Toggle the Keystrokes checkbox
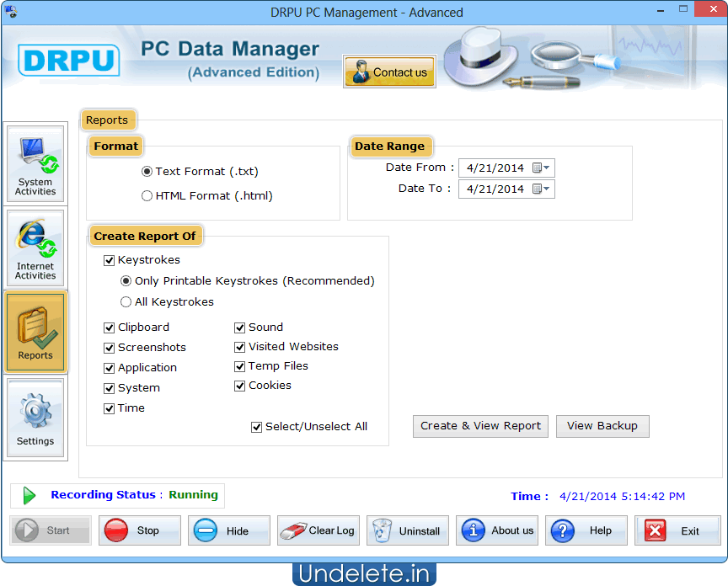Image resolution: width=728 pixels, height=586 pixels. click(109, 260)
